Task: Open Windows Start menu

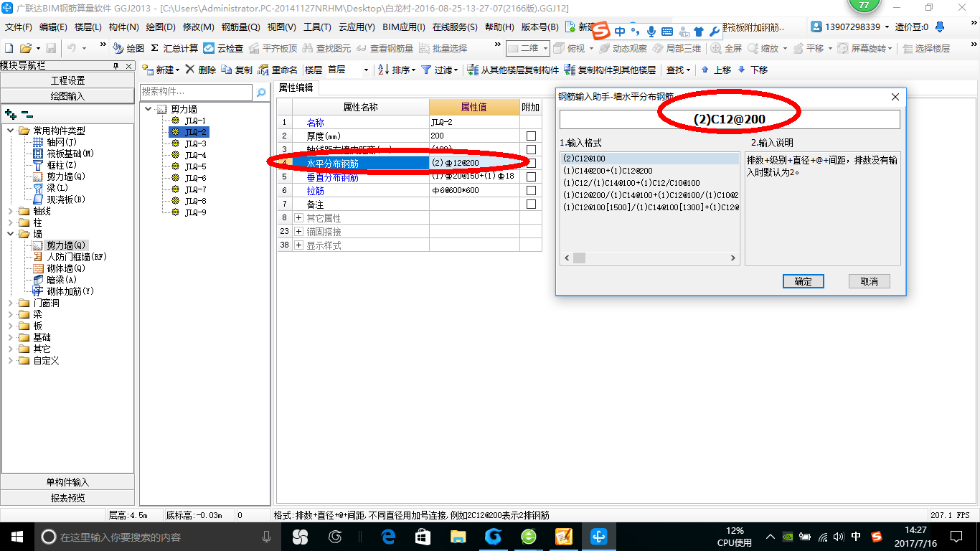Action: click(17, 536)
